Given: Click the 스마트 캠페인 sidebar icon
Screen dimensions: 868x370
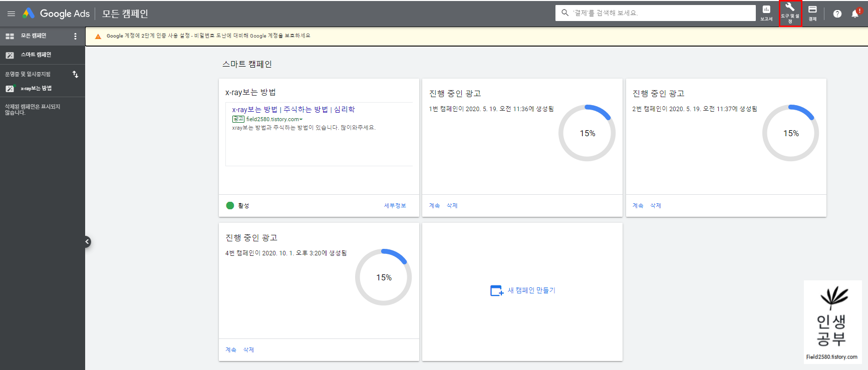Looking at the screenshot, I should click(x=10, y=55).
